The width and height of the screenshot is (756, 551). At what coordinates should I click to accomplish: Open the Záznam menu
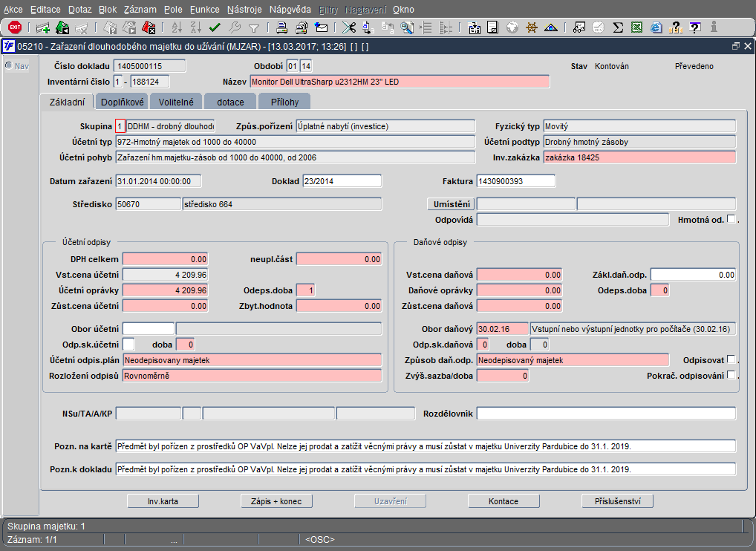point(139,10)
